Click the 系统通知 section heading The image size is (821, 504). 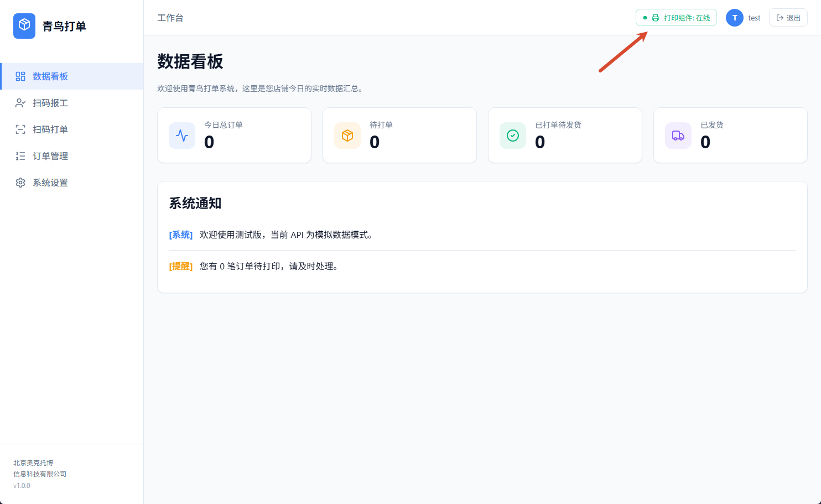click(x=195, y=204)
